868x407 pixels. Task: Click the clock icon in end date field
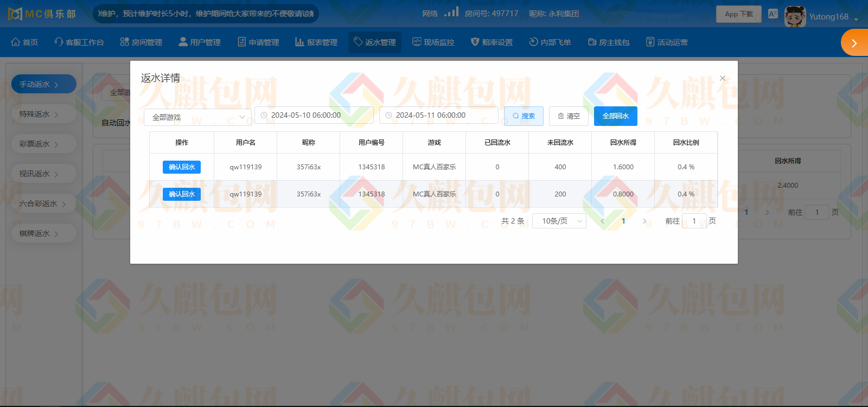[x=388, y=115]
